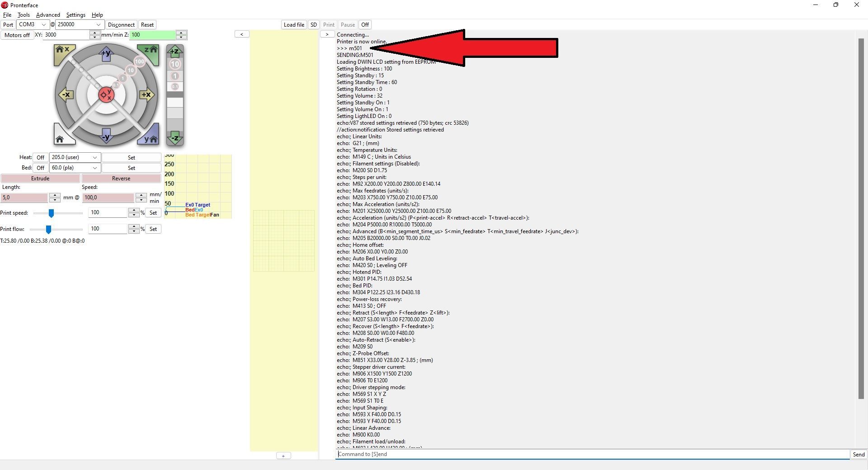
Task: Click the Reset button
Action: tap(147, 25)
